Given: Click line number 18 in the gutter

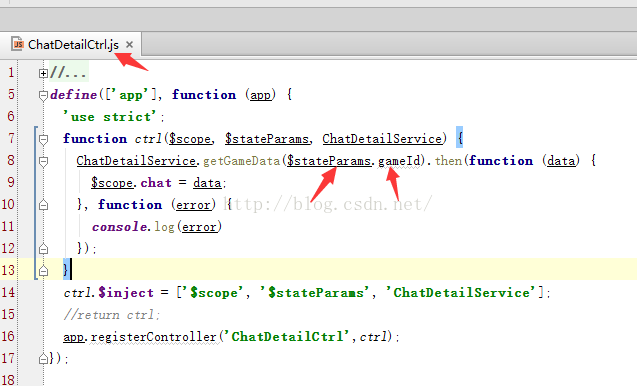Looking at the screenshot, I should [8, 380].
